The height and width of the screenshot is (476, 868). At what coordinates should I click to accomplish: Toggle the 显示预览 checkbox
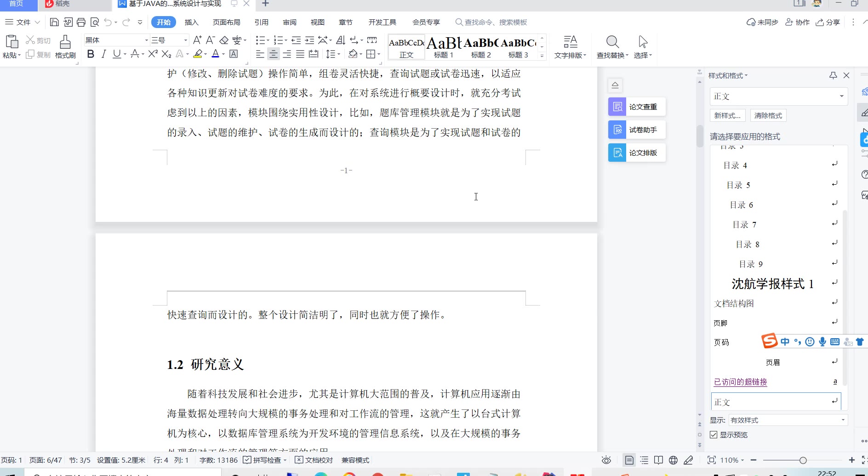tap(714, 435)
